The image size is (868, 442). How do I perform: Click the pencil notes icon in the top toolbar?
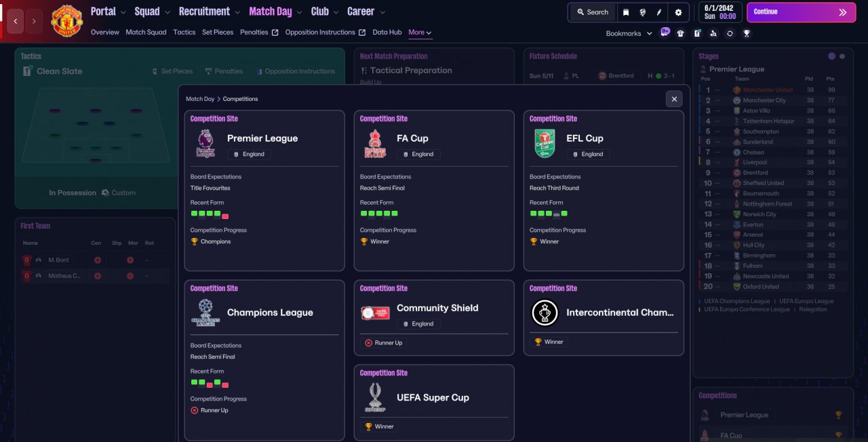[659, 12]
